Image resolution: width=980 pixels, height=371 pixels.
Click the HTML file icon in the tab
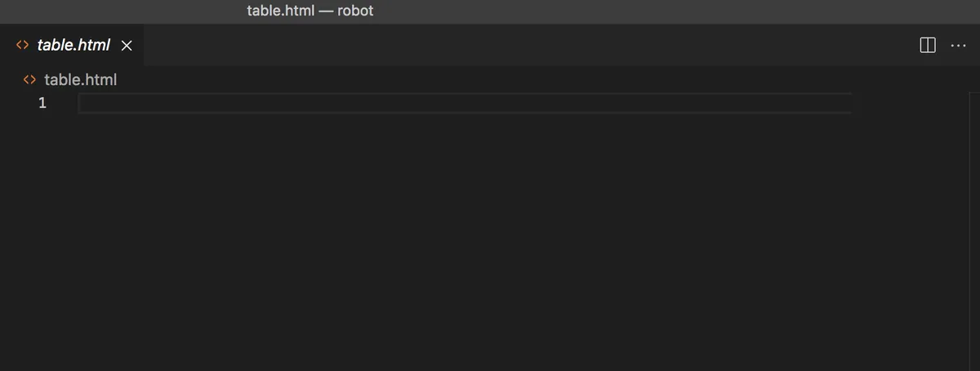click(23, 46)
